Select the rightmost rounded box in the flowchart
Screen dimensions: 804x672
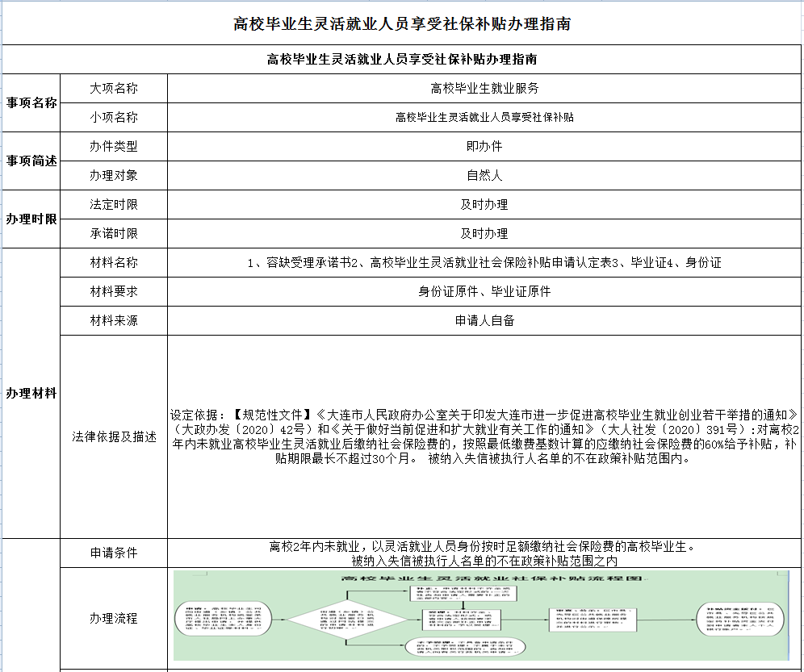pyautogui.click(x=739, y=619)
